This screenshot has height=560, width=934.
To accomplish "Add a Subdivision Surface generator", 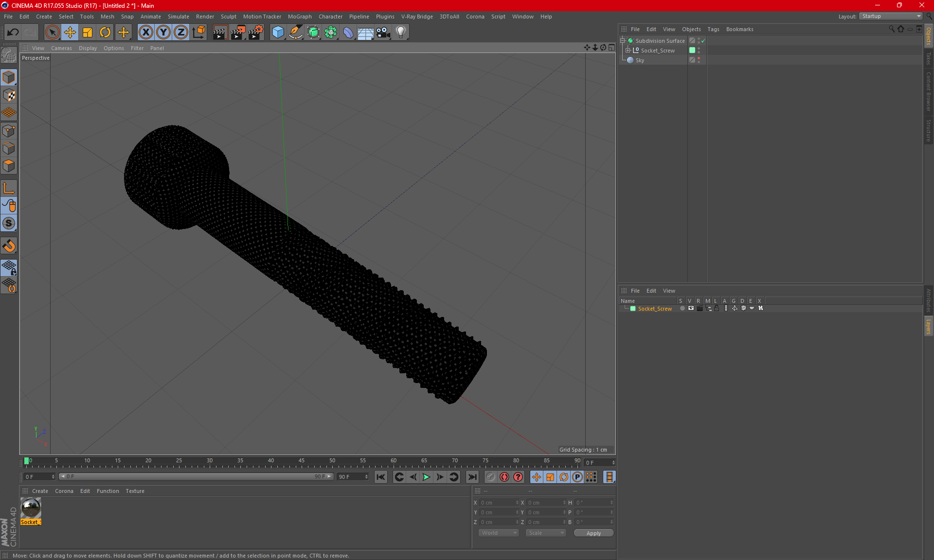I will tap(313, 33).
